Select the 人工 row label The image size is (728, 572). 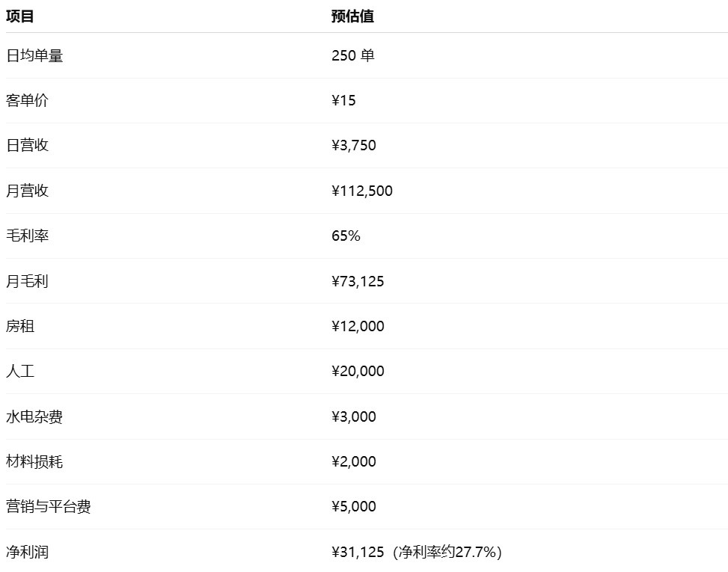[x=20, y=372]
